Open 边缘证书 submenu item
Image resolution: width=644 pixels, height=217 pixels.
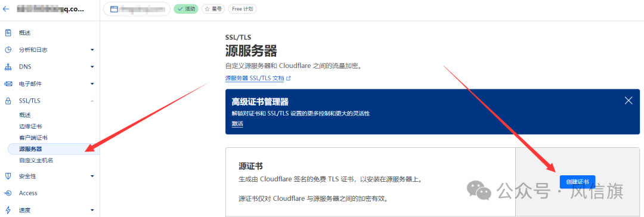pyautogui.click(x=30, y=126)
